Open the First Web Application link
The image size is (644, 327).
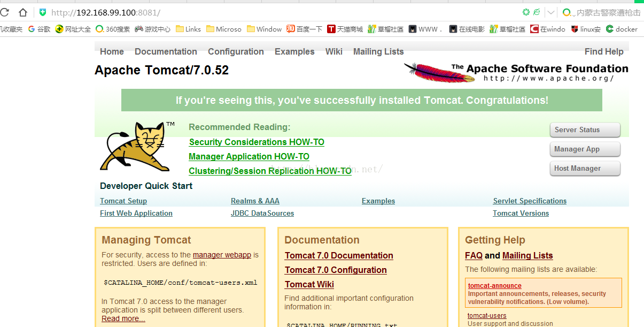(136, 213)
